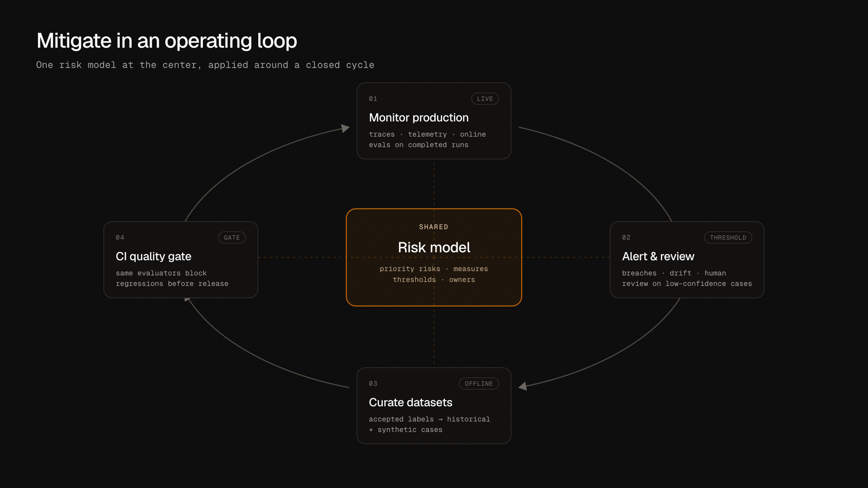The height and width of the screenshot is (488, 868).
Task: Click the 'Monitor production' heading
Action: 419,117
